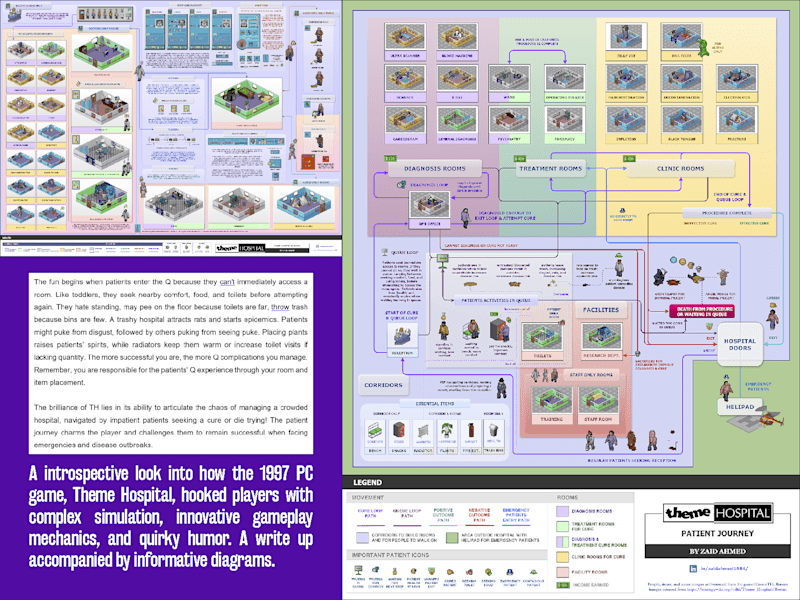Screen dimensions: 800x600
Task: Click the Emergency Patients Entry Path legend entry
Action: (x=516, y=515)
